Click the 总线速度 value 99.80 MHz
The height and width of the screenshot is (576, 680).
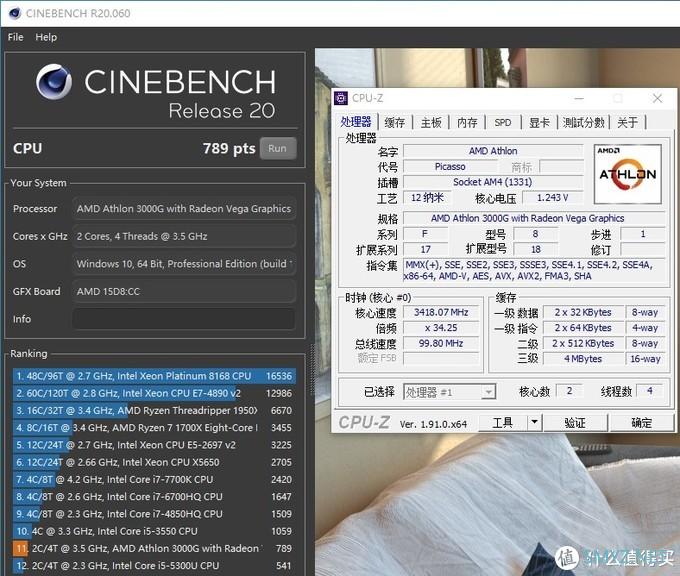point(441,343)
